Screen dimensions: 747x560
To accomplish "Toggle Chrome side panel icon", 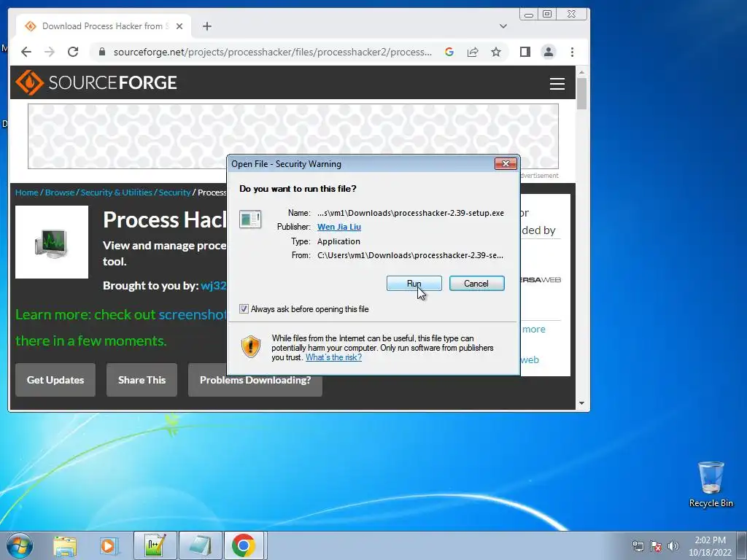I will point(525,52).
